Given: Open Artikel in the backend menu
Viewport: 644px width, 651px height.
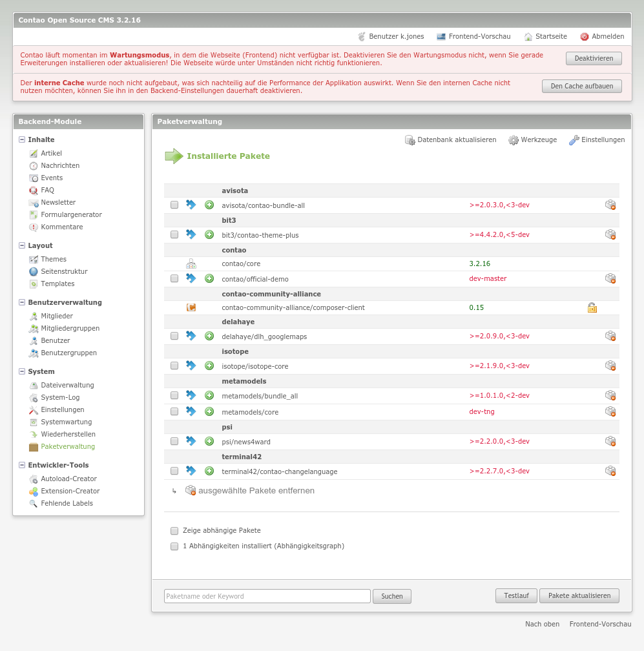Looking at the screenshot, I should 51,153.
